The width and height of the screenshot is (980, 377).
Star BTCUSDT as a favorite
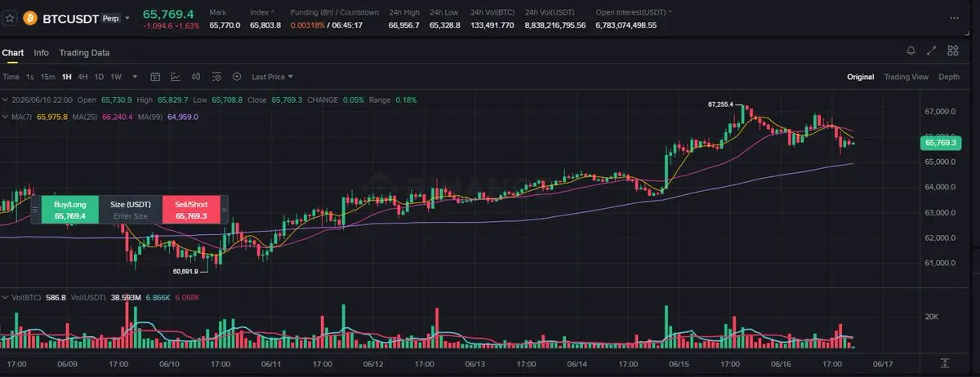pyautogui.click(x=10, y=16)
